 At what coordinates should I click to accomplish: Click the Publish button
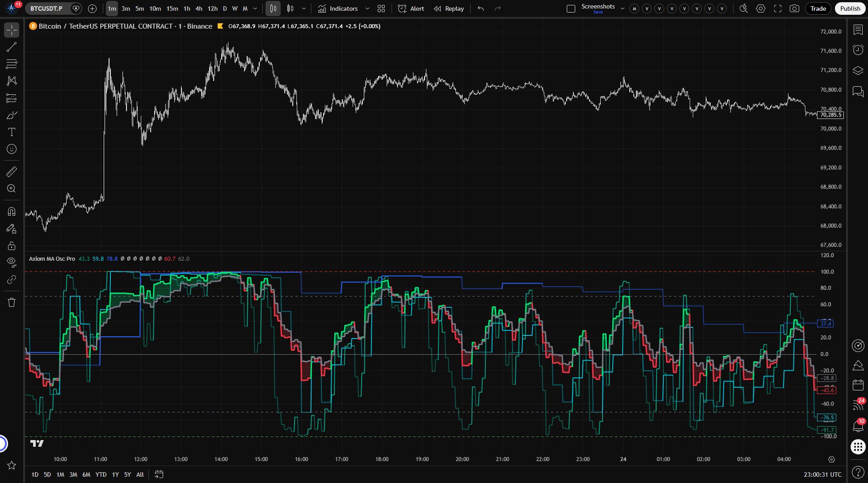point(850,8)
